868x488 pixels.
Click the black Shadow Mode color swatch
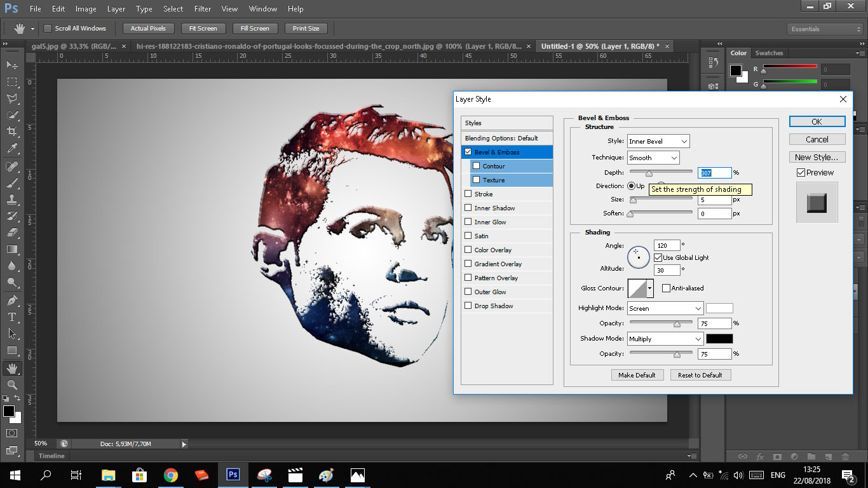click(x=719, y=339)
